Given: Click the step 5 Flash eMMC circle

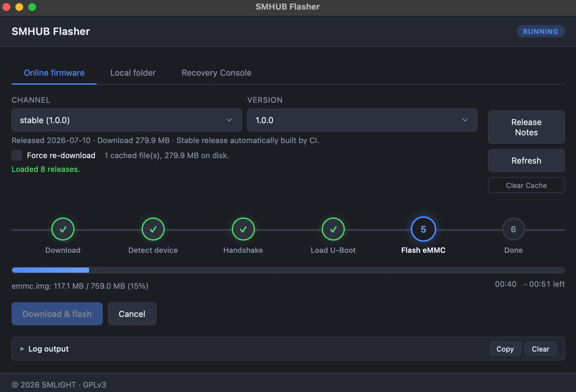Looking at the screenshot, I should [423, 229].
